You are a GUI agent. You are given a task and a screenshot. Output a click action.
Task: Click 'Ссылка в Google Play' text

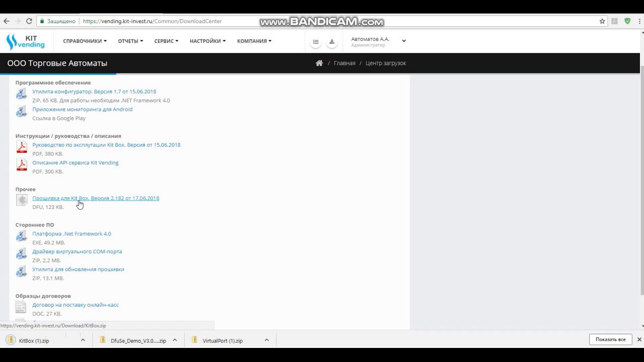coord(59,118)
